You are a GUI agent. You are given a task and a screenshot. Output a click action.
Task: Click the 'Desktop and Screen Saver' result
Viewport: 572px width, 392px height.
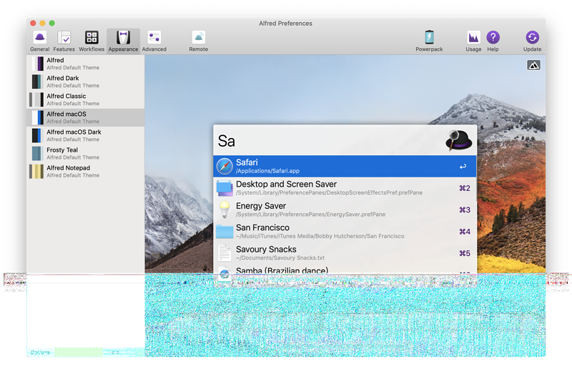coord(345,188)
